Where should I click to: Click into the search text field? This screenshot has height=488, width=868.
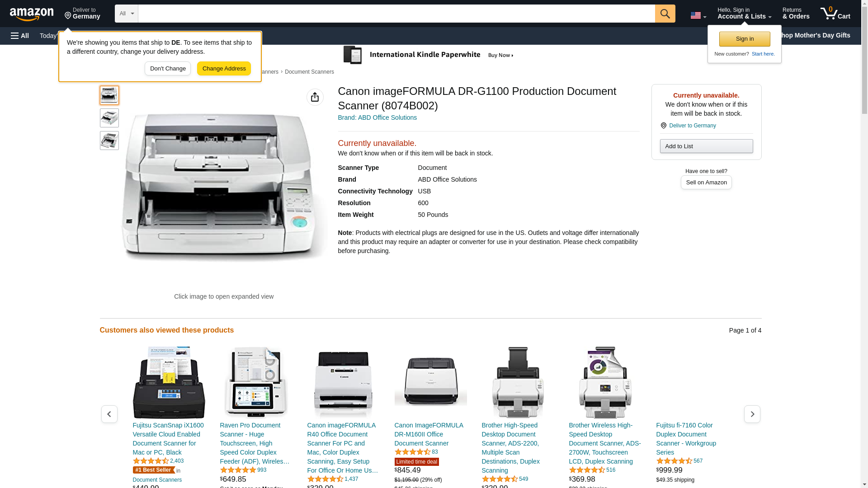[x=396, y=14]
